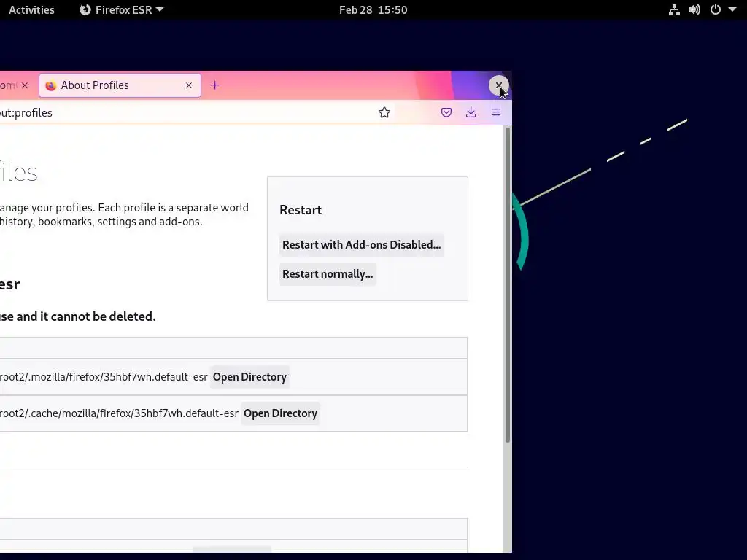Image resolution: width=747 pixels, height=560 pixels.
Task: Open Directory for the .cache profile path
Action: (x=281, y=413)
